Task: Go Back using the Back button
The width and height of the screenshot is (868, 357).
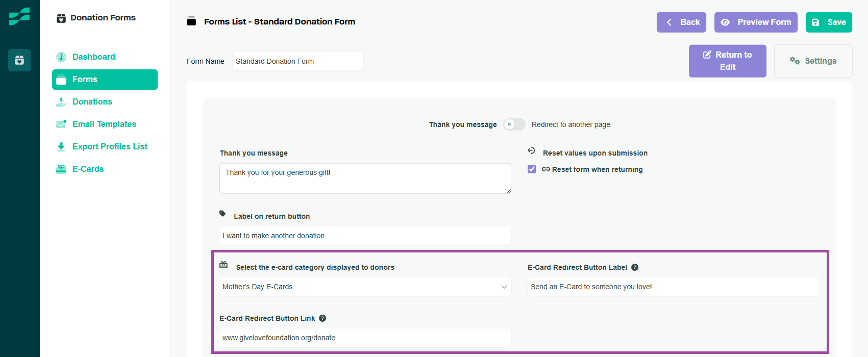Action: [681, 22]
